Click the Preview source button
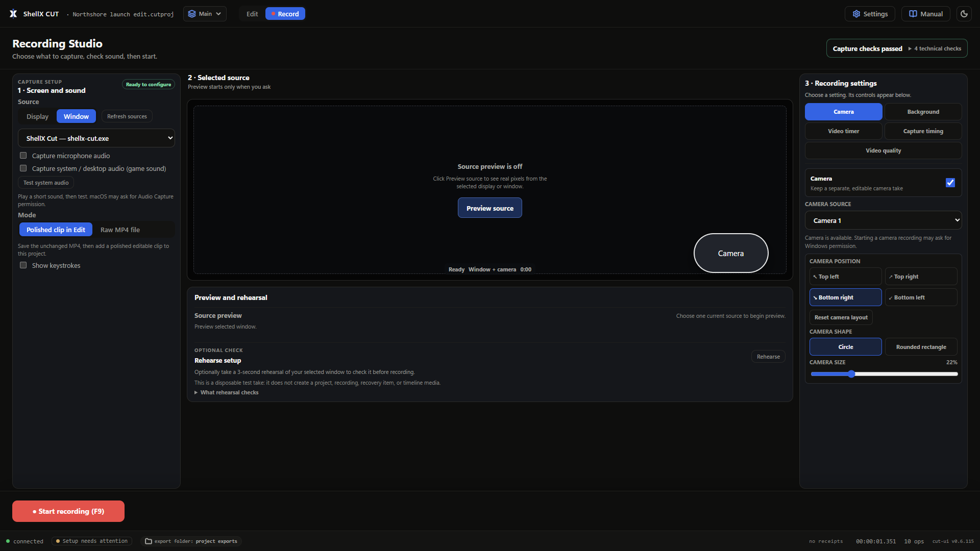Screen dimensions: 980x551 point(490,208)
